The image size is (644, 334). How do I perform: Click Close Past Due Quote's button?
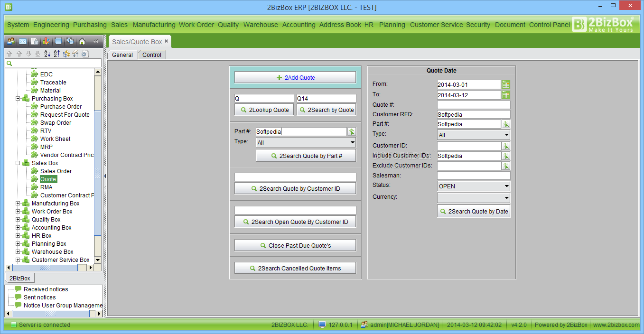295,245
